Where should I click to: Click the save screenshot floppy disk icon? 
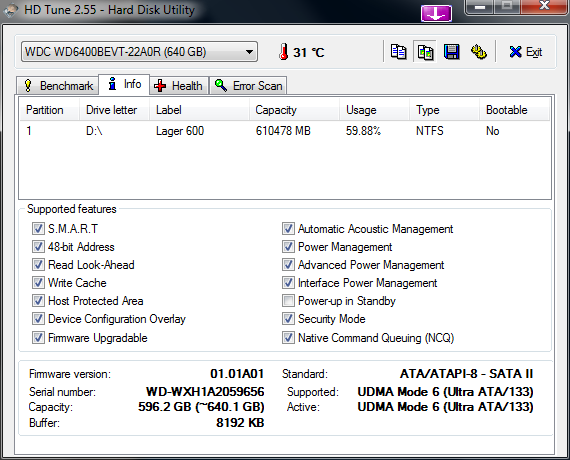coord(452,52)
